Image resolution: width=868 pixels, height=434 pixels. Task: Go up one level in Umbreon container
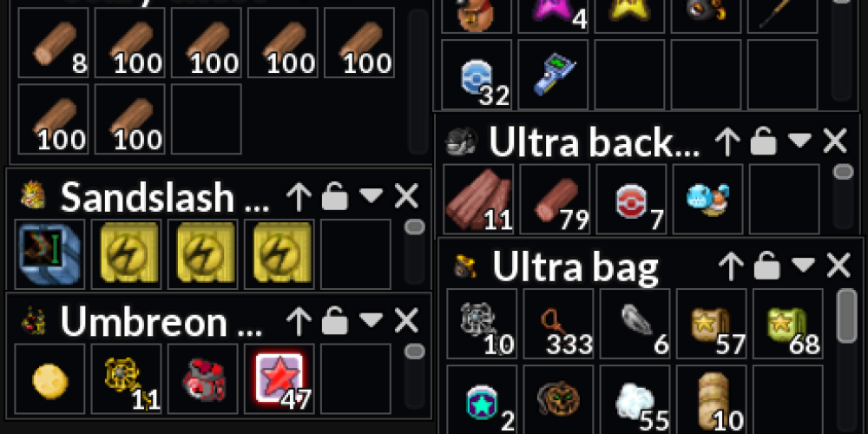[x=299, y=322]
